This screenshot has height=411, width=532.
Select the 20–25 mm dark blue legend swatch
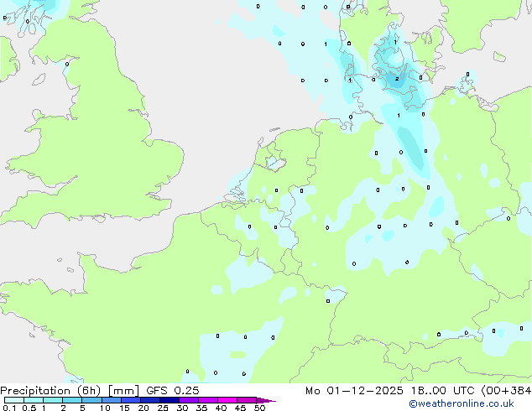point(149,400)
